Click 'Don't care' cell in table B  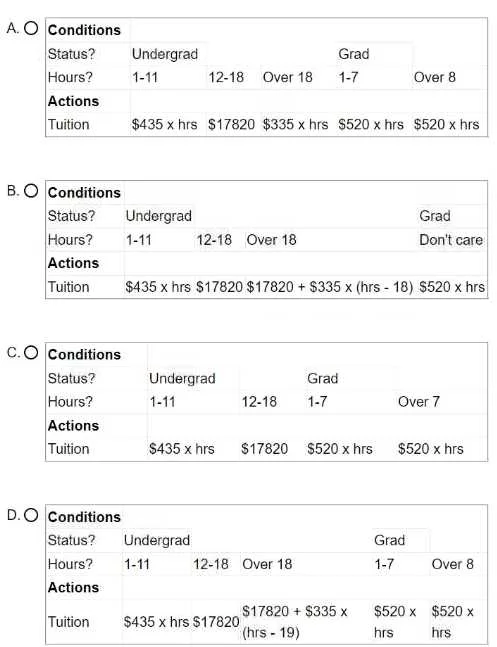[451, 240]
